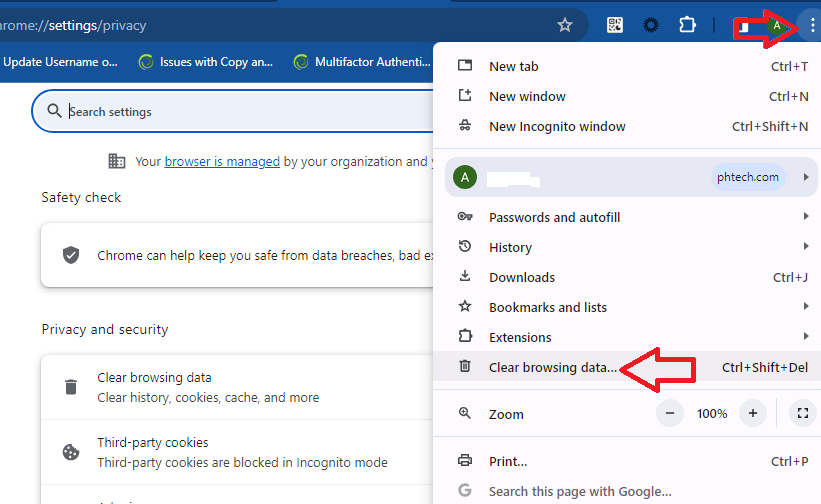Expand the Bookmarks and lists submenu arrow
821x504 pixels.
coord(806,306)
